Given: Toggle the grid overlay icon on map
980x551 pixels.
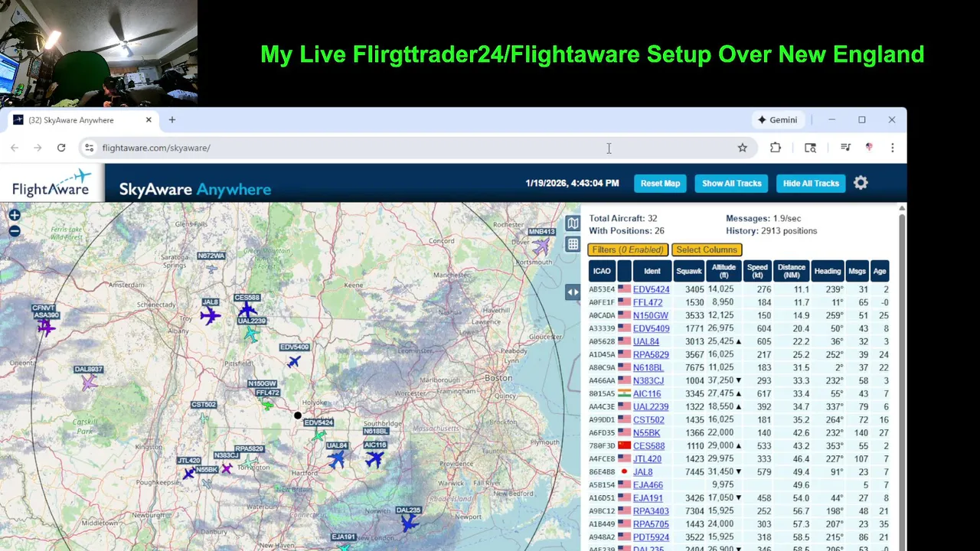Looking at the screenshot, I should click(573, 244).
